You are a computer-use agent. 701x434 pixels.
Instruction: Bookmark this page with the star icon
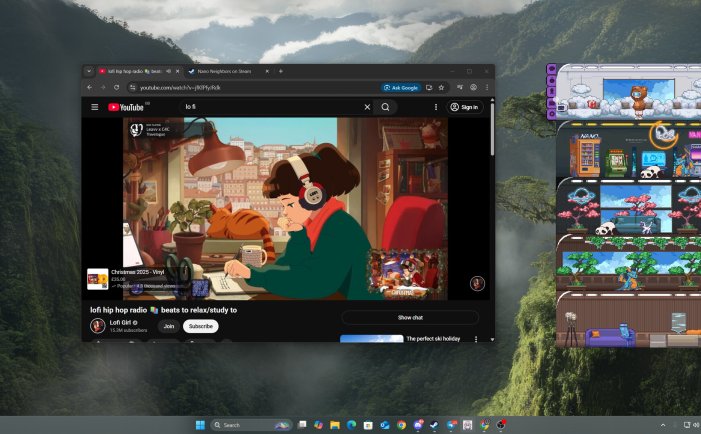441,88
